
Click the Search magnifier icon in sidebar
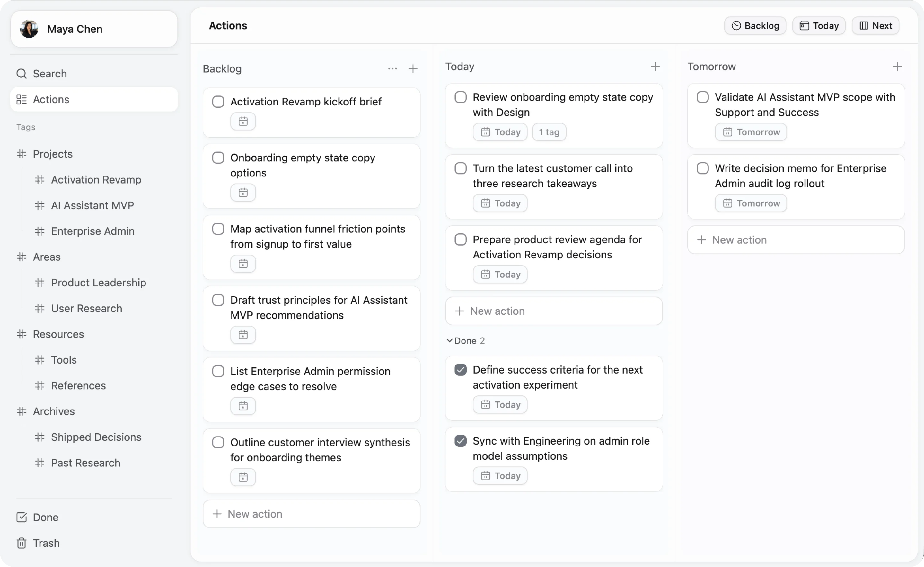[x=22, y=74]
